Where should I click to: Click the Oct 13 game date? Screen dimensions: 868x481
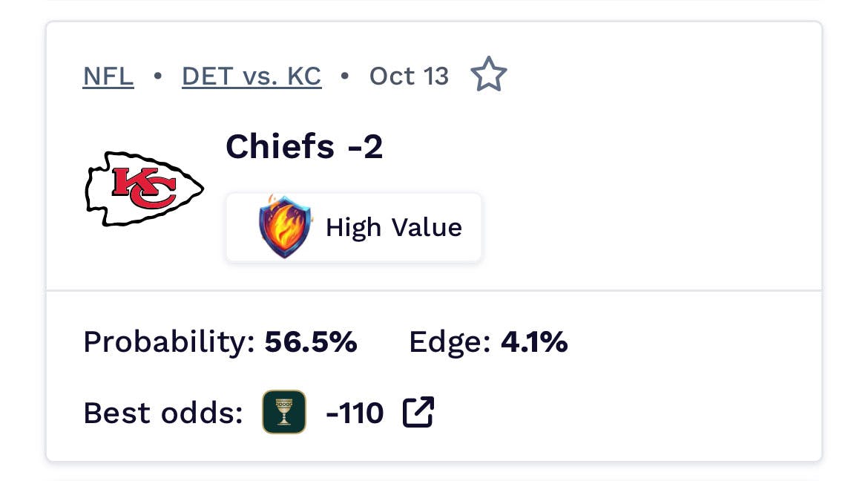click(410, 76)
